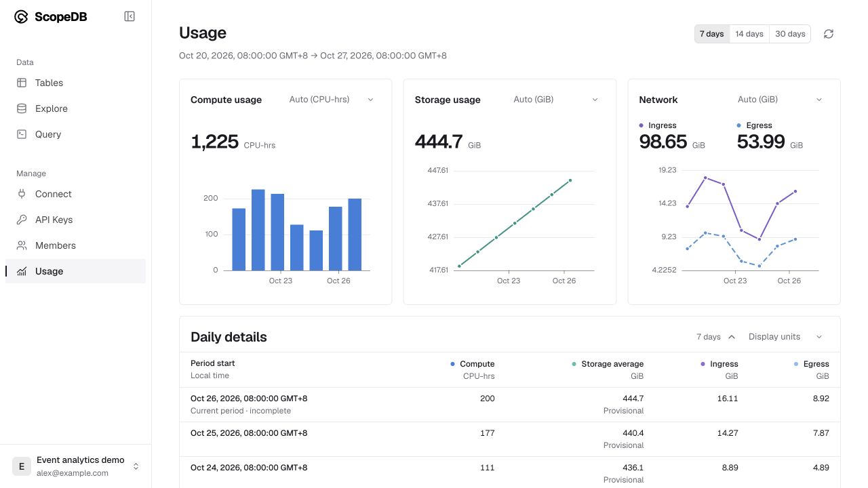Viewport: 868px width, 488px height.
Task: Open Compute usage unit dropdown
Action: point(332,100)
